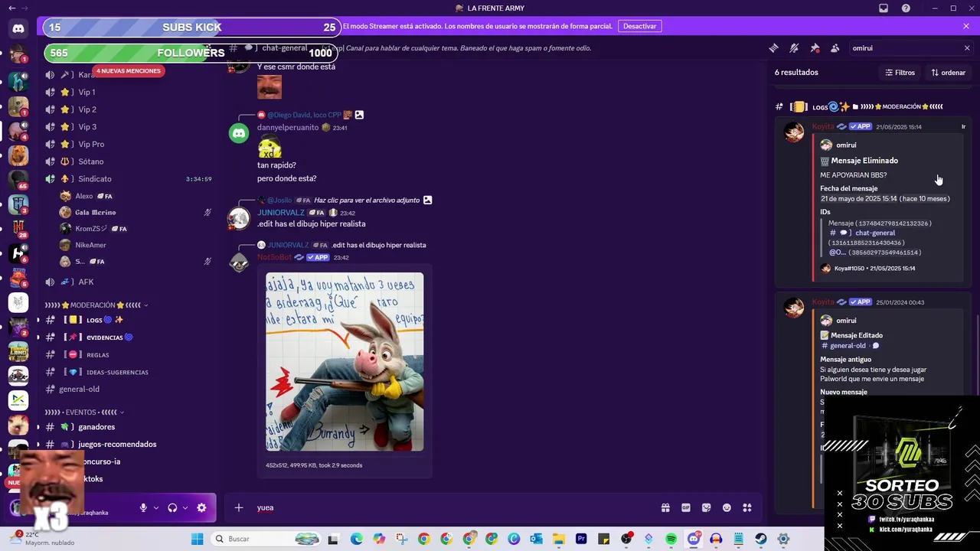
Task: Toggle channel notification mute bell
Action: 794,48
